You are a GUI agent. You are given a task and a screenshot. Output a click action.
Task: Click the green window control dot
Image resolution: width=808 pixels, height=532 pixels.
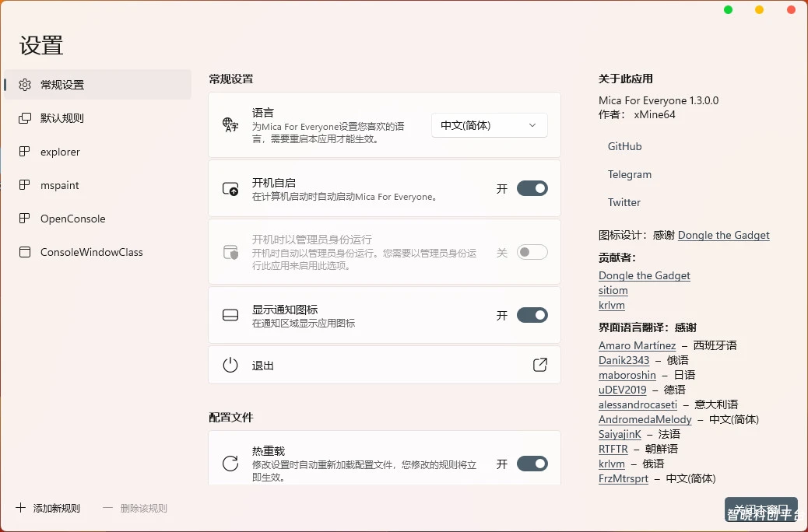[x=728, y=10]
